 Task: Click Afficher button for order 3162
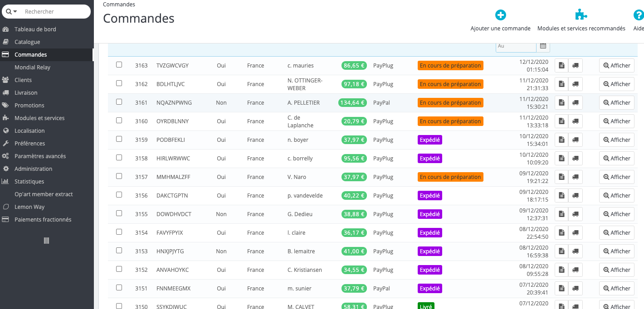point(617,84)
